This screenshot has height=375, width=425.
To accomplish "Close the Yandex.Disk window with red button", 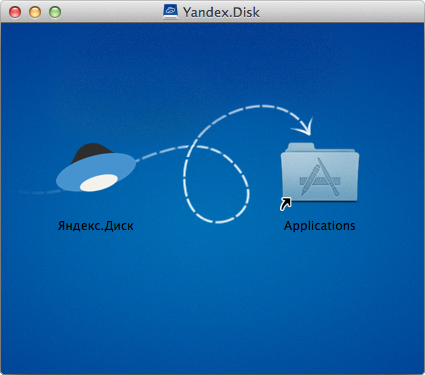I will pyautogui.click(x=15, y=12).
